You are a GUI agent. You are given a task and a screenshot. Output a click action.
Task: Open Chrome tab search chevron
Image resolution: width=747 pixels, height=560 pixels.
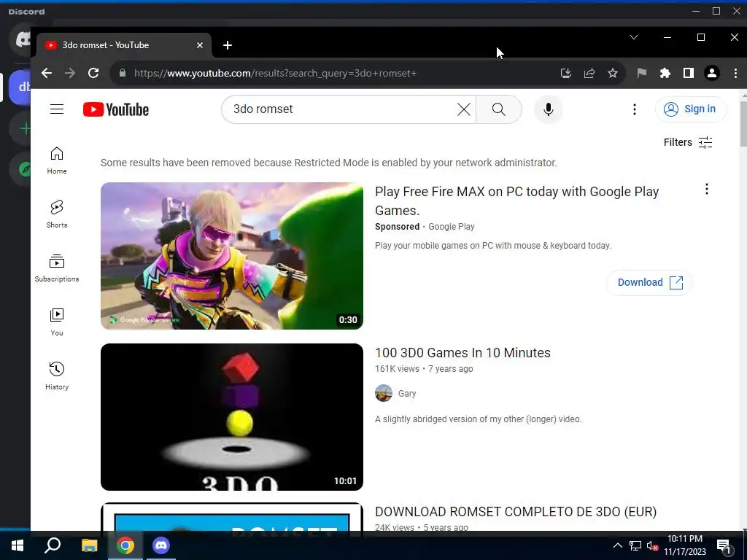coord(634,37)
